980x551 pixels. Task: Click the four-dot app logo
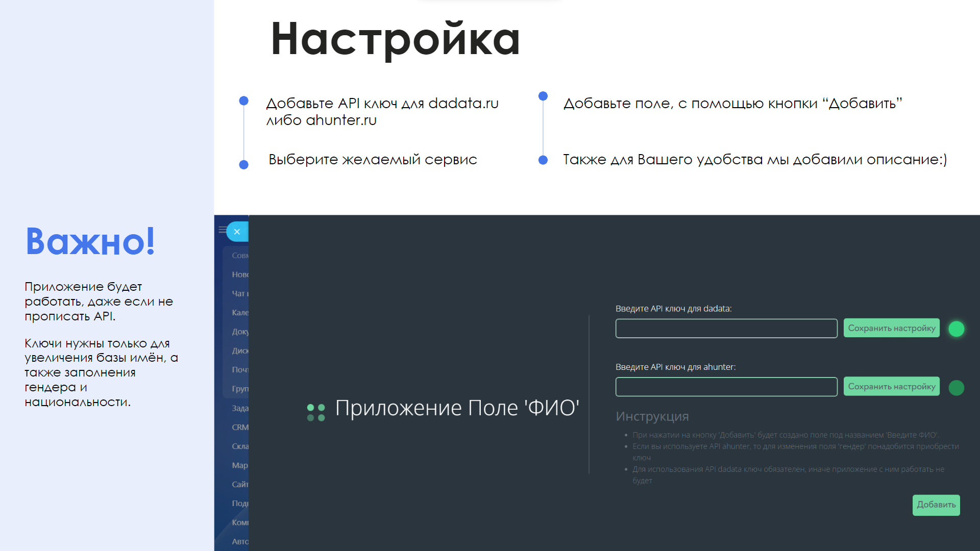click(316, 412)
